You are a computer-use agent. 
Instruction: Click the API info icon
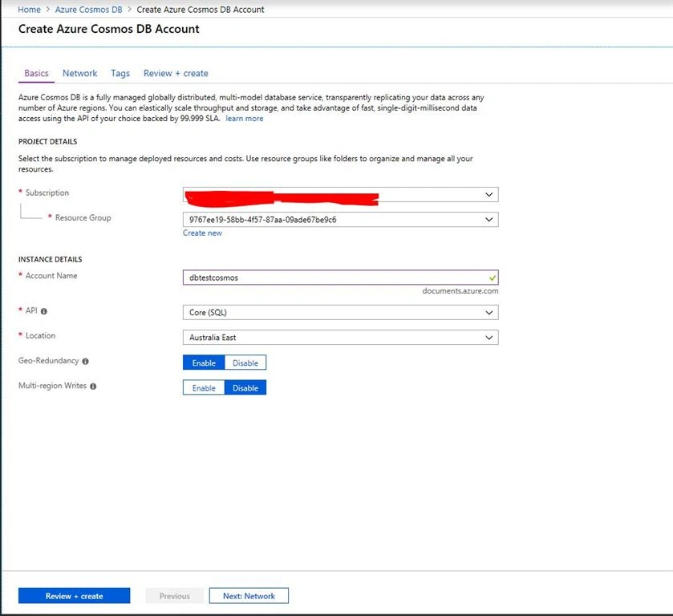tap(44, 311)
